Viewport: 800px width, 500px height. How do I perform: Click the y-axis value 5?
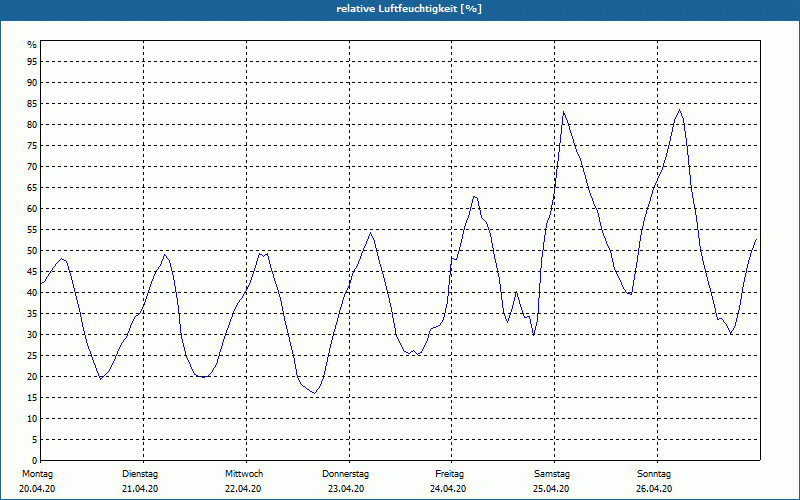[x=35, y=440]
